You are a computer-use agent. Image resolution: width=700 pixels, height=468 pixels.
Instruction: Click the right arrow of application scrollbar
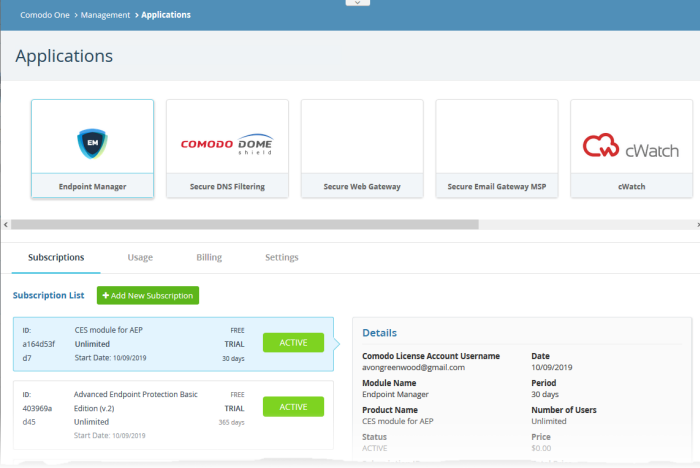tap(697, 224)
